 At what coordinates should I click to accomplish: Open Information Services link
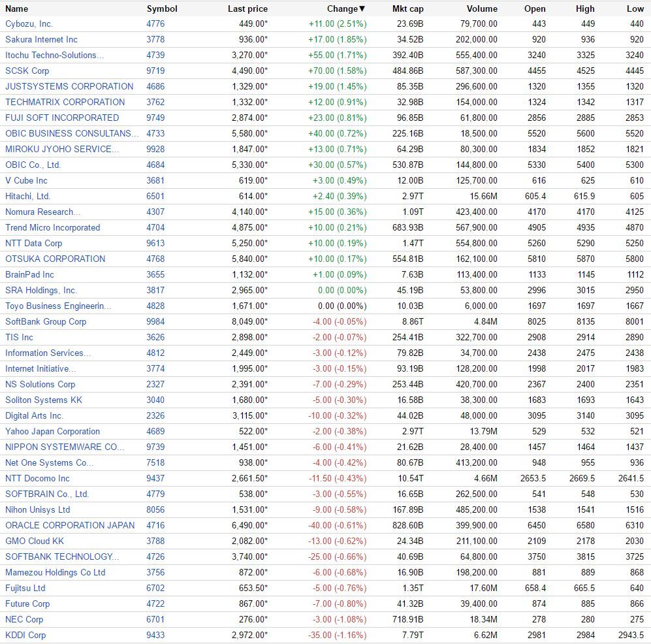click(x=48, y=353)
